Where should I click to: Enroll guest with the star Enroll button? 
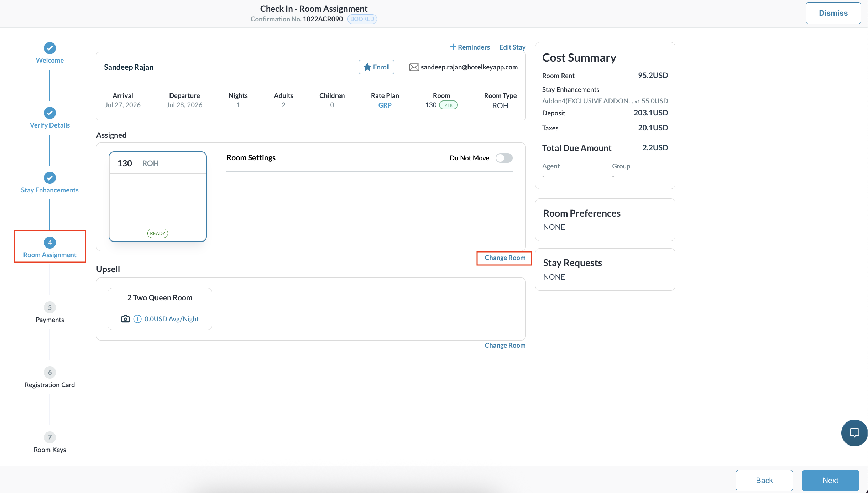(x=376, y=67)
